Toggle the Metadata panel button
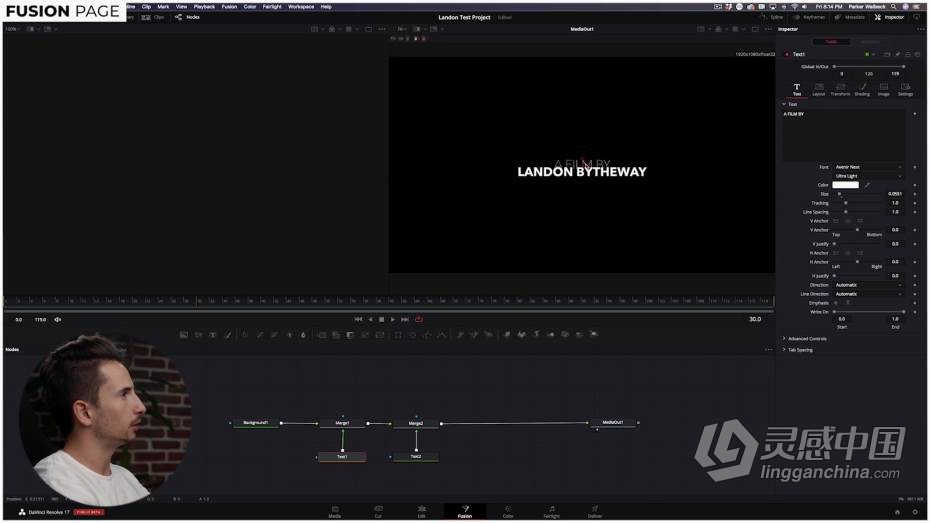The image size is (930, 523). pyautogui.click(x=850, y=17)
